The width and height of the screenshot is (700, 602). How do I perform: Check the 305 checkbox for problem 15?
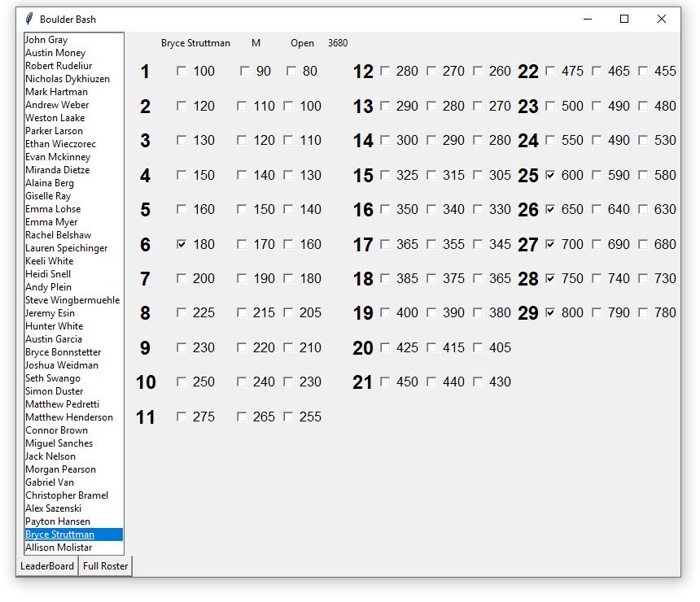point(478,175)
